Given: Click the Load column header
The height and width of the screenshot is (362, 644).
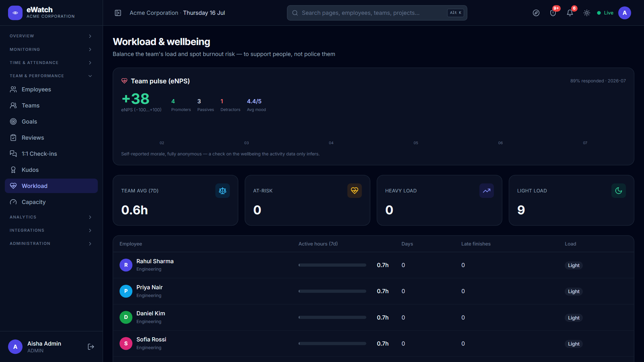Looking at the screenshot, I should click(x=570, y=244).
